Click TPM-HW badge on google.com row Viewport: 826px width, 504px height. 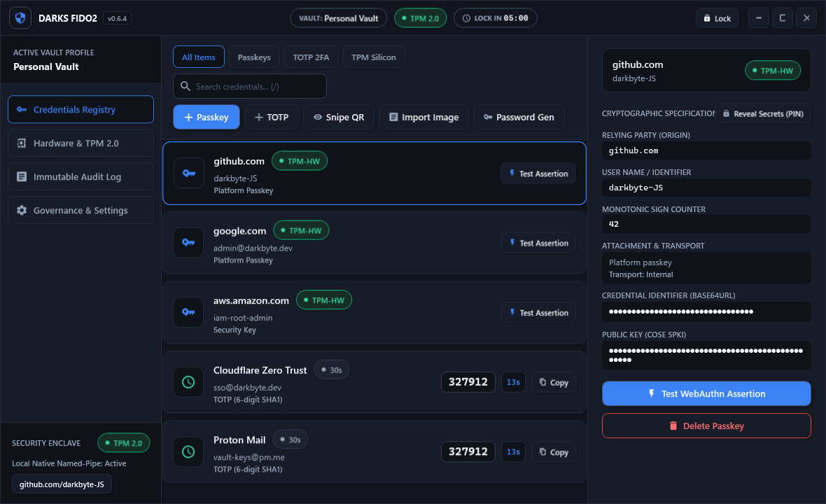301,231
